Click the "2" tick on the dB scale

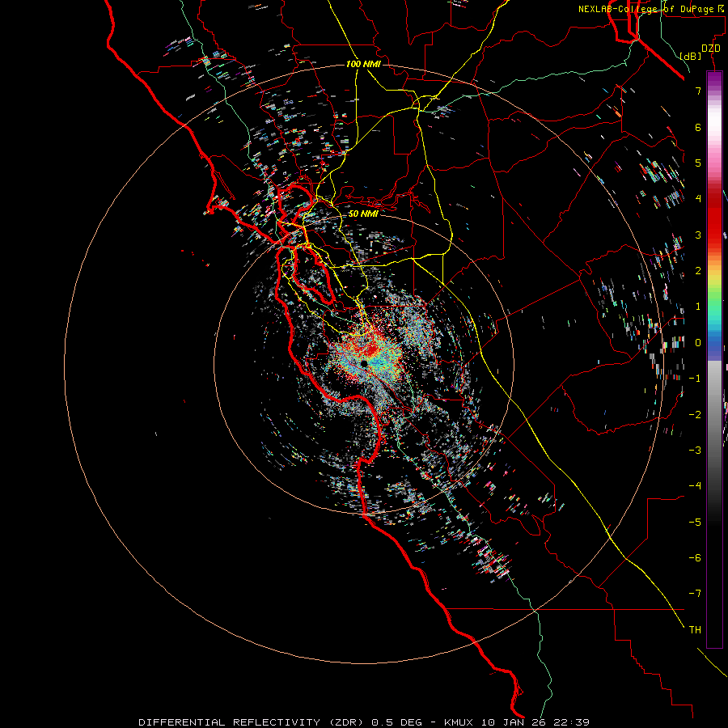pyautogui.click(x=698, y=271)
